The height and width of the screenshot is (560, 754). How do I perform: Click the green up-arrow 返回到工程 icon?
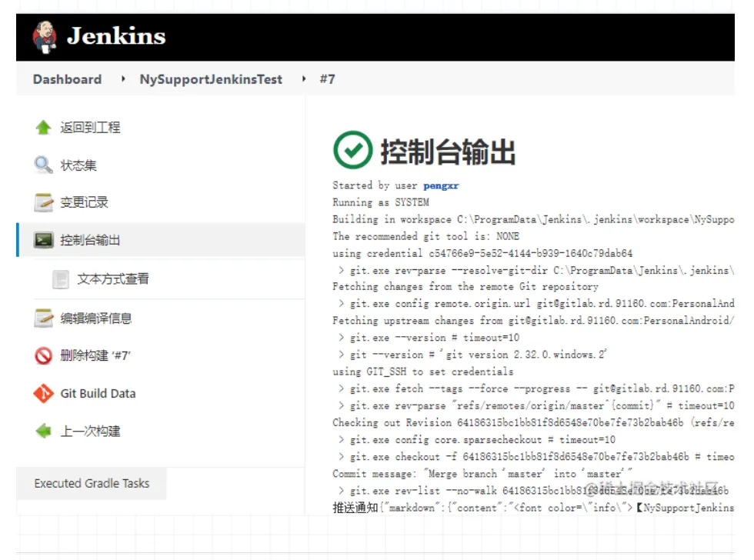(43, 128)
